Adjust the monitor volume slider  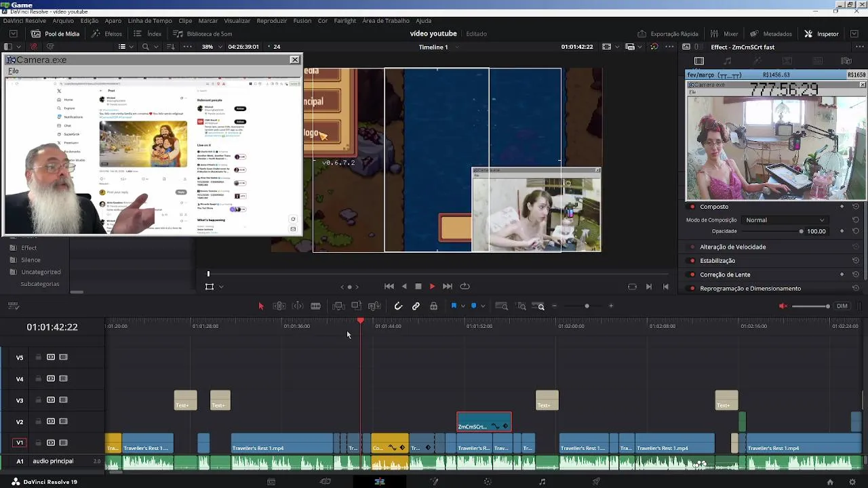[x=811, y=306]
